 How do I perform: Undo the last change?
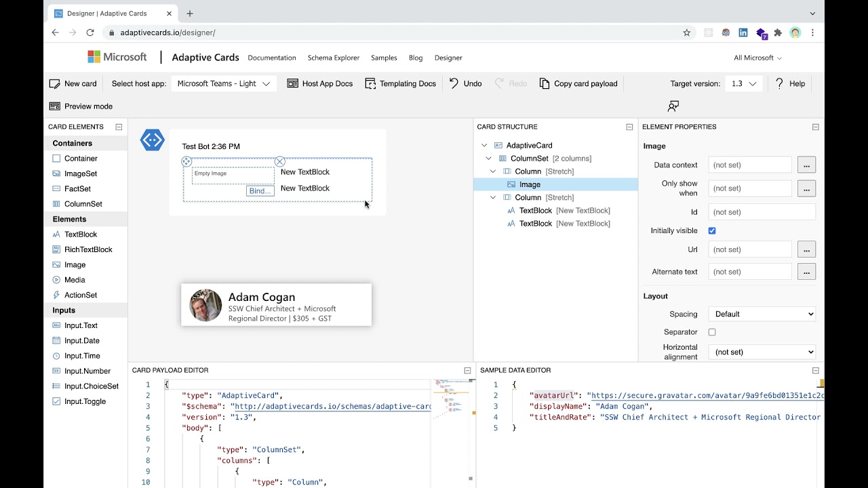pos(465,84)
